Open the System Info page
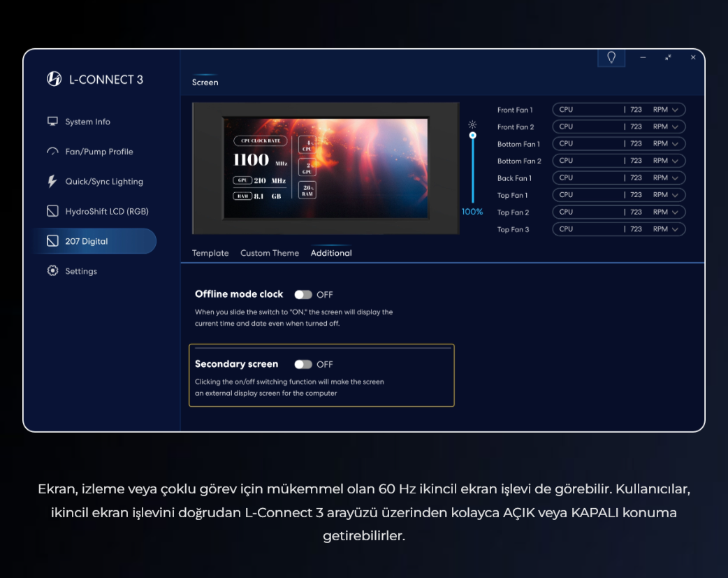The width and height of the screenshot is (728, 578). [x=87, y=122]
